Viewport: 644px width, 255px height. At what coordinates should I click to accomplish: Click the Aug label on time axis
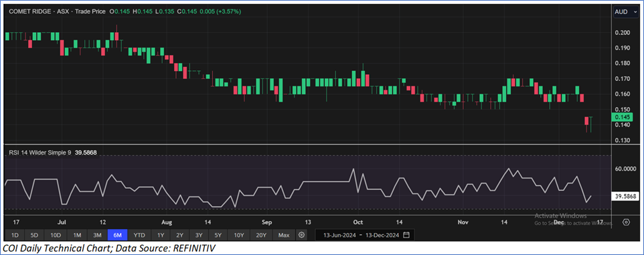[167, 222]
